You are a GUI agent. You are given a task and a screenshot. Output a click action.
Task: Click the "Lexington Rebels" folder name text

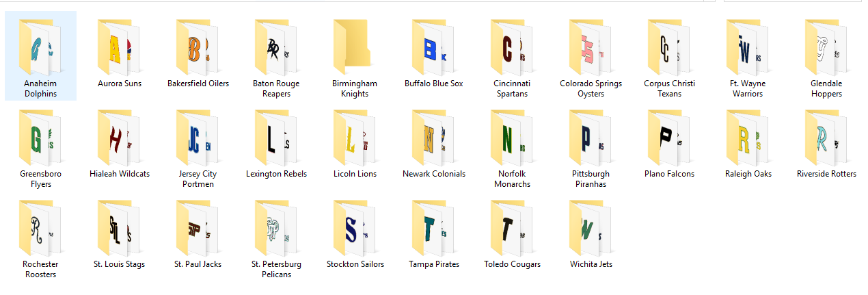[x=276, y=174]
